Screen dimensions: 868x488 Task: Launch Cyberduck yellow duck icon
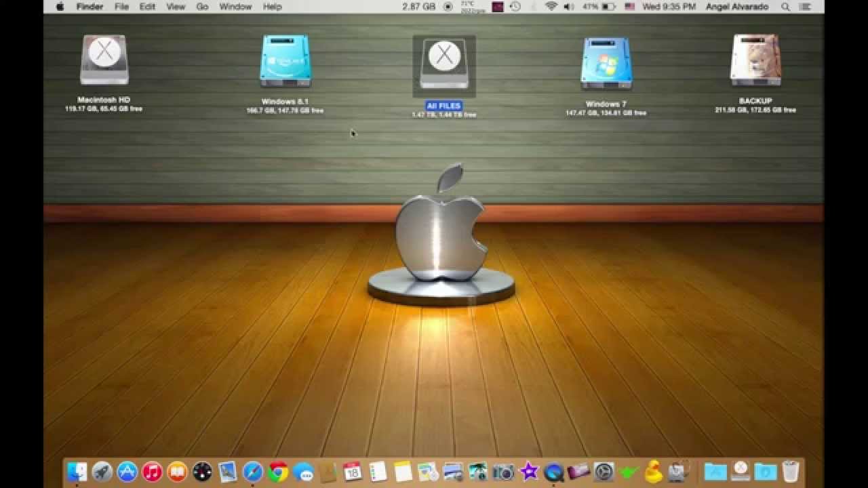[x=654, y=472]
